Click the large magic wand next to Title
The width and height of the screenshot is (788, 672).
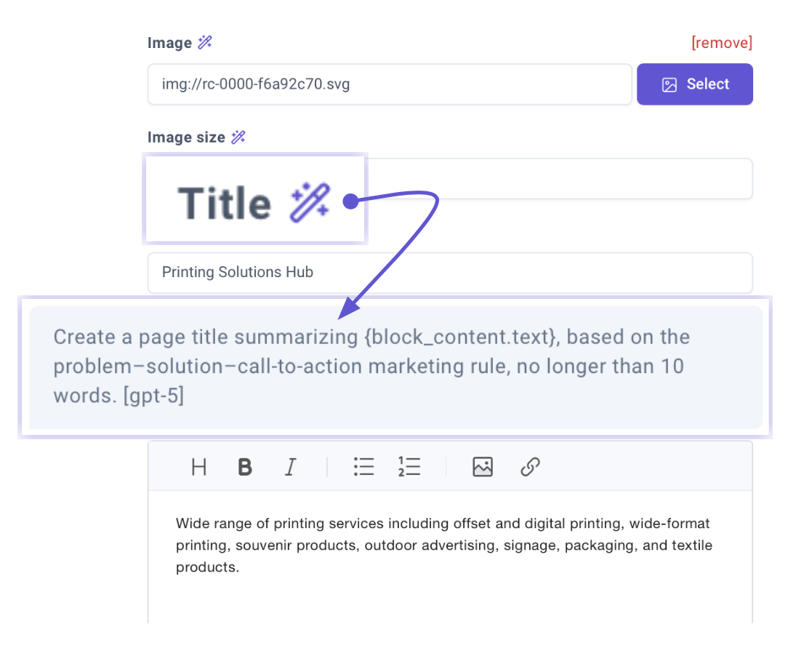(310, 202)
